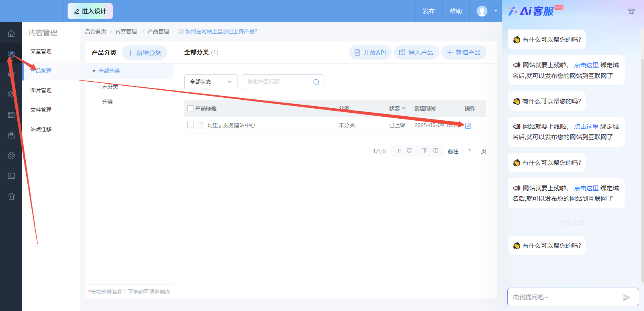Click the 产品标题 column header
This screenshot has height=311, width=644.
206,108
